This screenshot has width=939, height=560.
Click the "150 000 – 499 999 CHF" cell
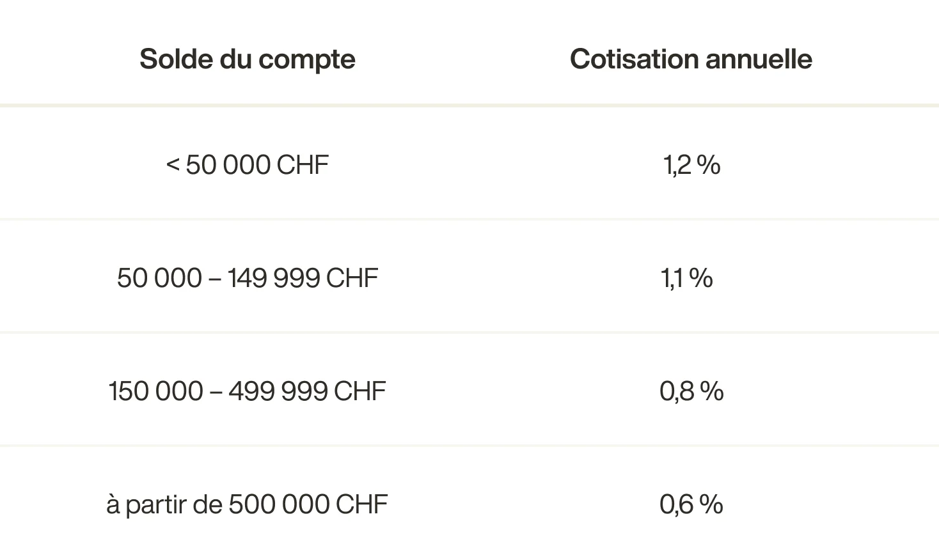tap(247, 391)
